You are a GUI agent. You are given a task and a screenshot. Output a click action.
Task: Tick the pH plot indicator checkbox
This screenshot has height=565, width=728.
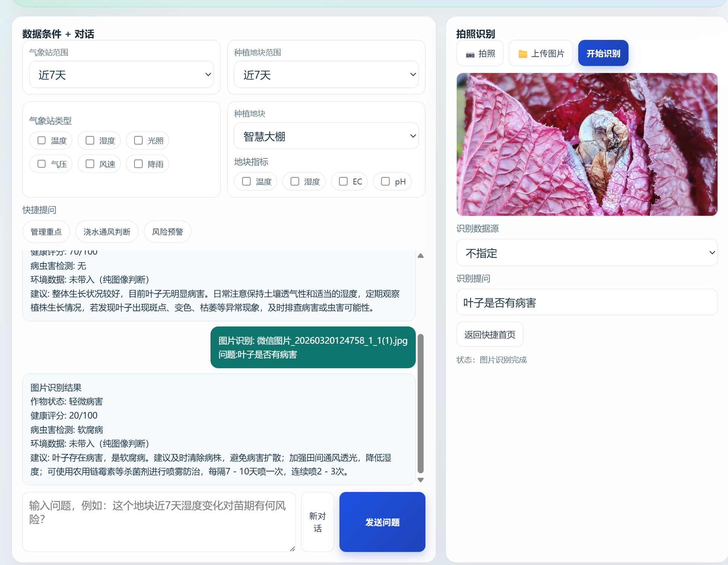click(385, 182)
